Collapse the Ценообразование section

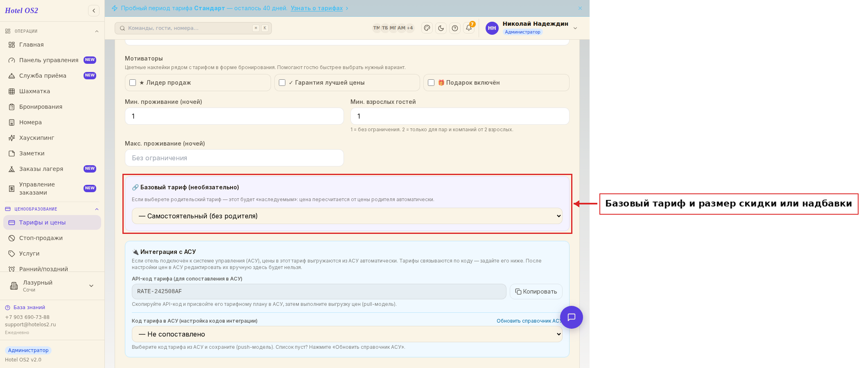[97, 209]
